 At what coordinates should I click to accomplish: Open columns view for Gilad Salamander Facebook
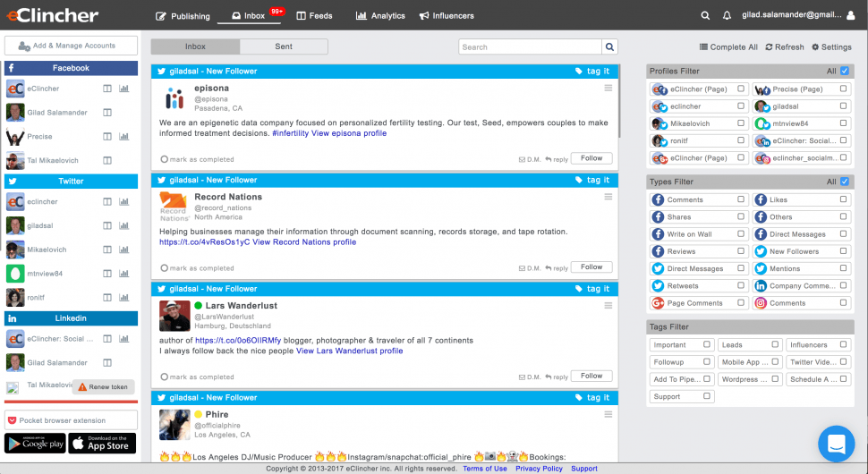pyautogui.click(x=107, y=113)
